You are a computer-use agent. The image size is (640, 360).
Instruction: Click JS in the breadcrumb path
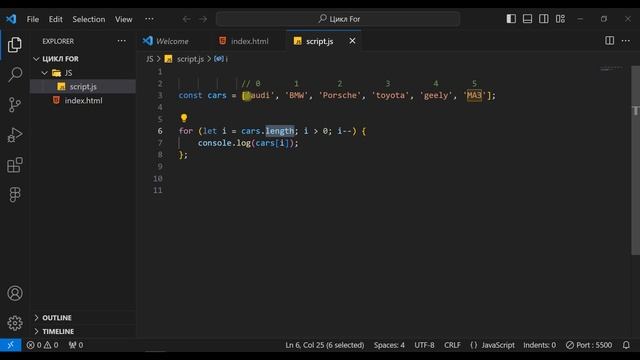pos(149,59)
